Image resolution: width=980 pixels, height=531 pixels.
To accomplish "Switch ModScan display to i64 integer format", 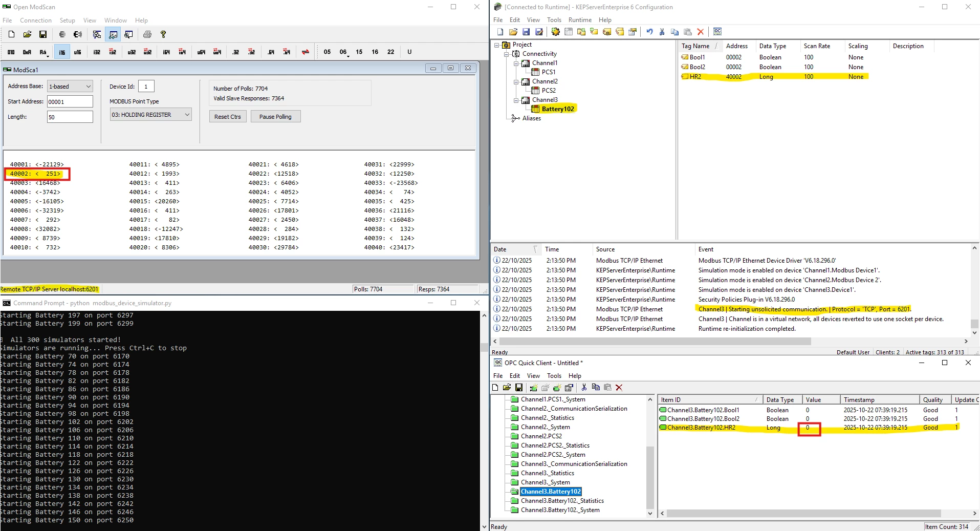I will 166,52.
